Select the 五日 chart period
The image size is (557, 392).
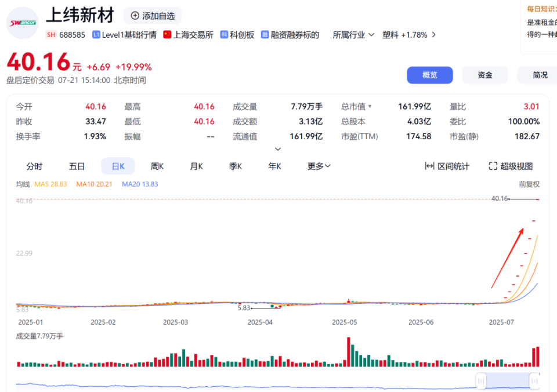click(77, 166)
